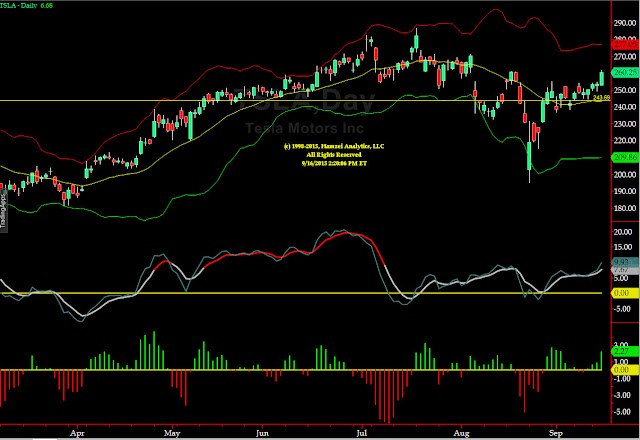Open the TradingApps vertical side tab
Image resolution: width=640 pixels, height=440 pixels.
coord(4,211)
